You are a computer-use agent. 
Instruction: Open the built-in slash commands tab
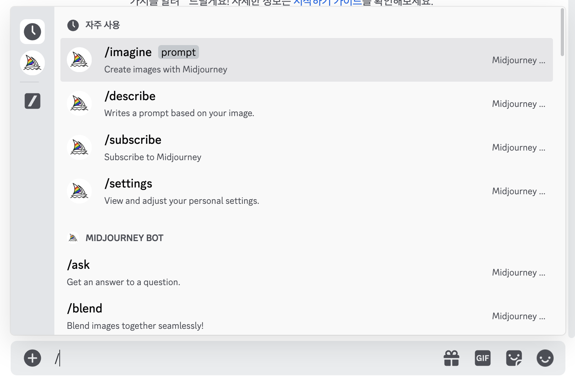pos(32,101)
